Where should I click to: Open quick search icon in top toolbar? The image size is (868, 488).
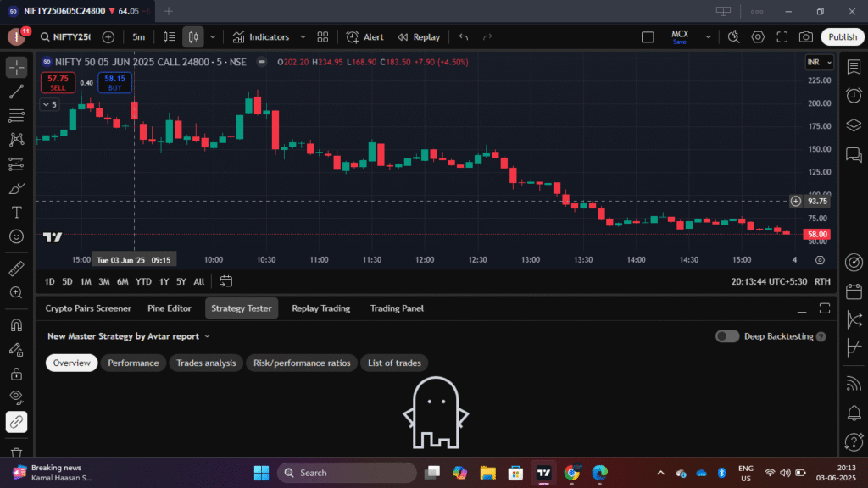coord(733,37)
